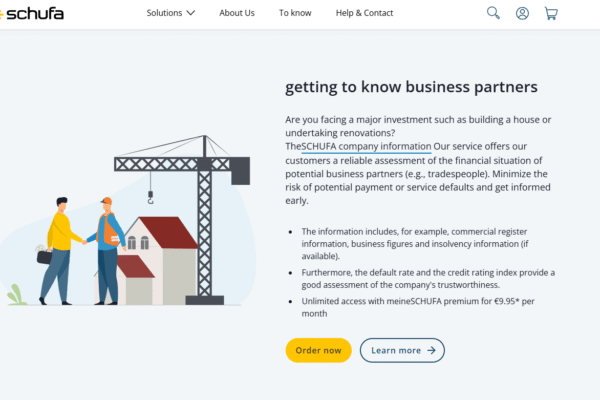Open the user account icon
This screenshot has height=400, width=600.
522,13
